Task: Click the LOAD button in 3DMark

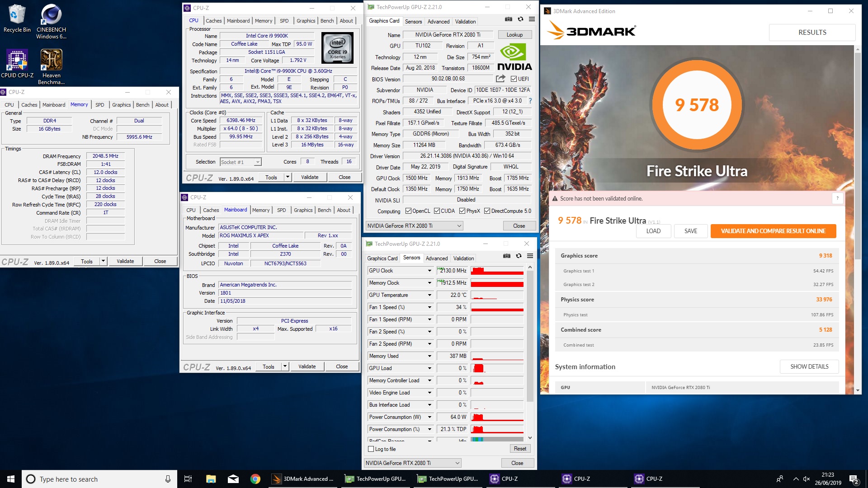Action: [x=653, y=231]
